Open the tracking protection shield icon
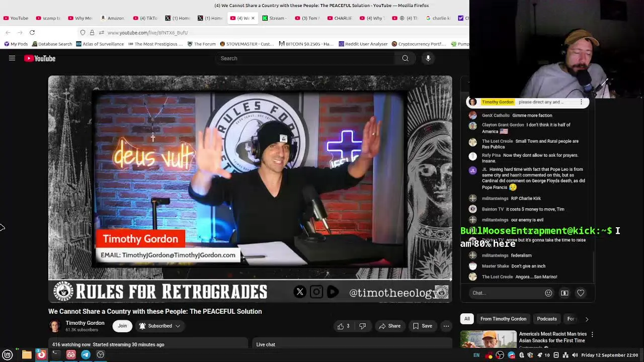 pyautogui.click(x=83, y=32)
